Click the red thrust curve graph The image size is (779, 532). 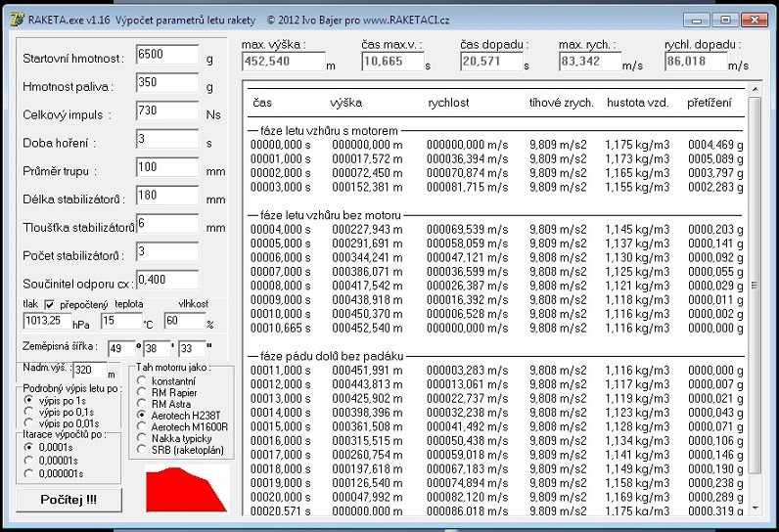coord(187,488)
